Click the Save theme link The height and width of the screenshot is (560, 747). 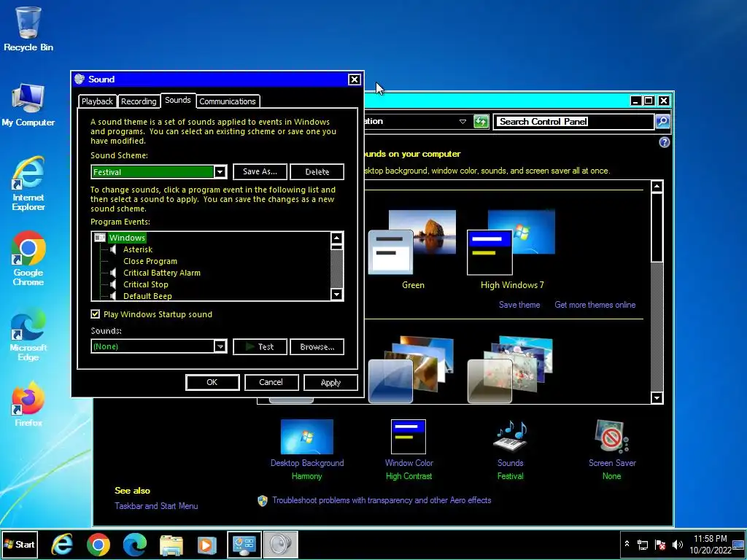click(519, 305)
